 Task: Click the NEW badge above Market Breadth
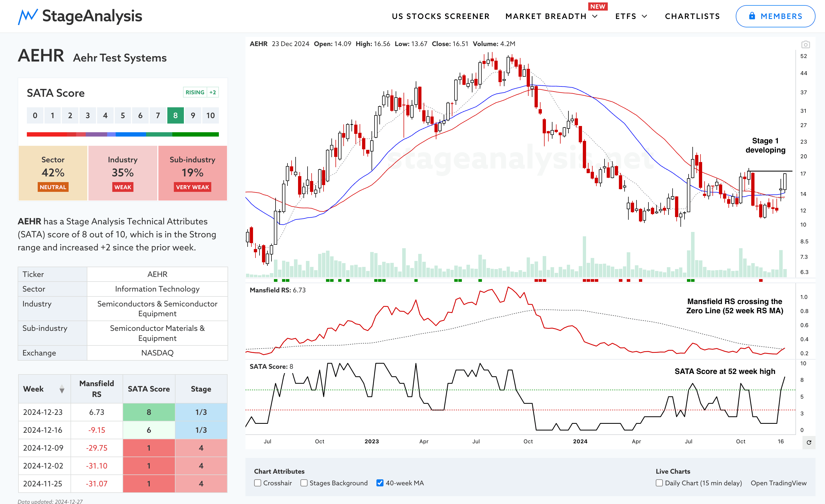[x=598, y=6]
